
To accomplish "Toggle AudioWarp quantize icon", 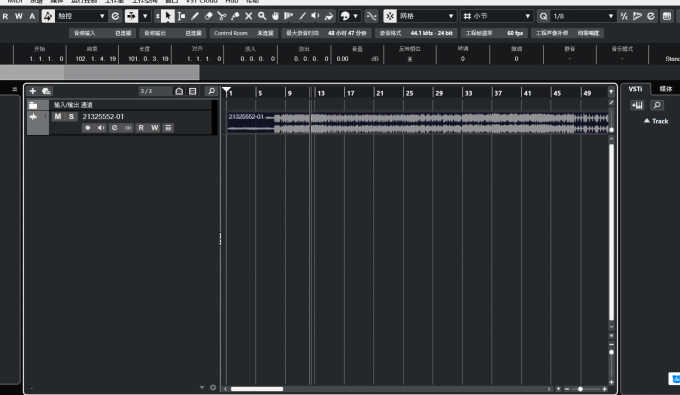I will (637, 16).
